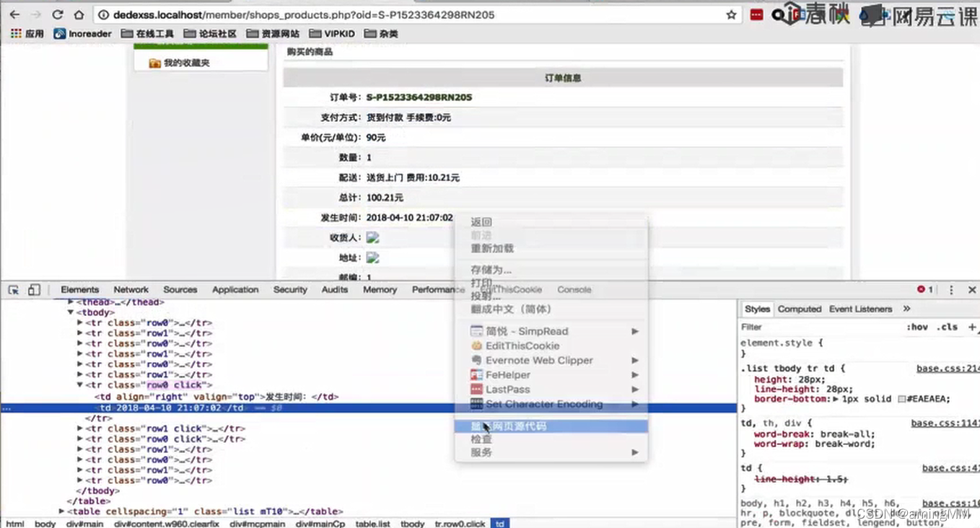Expand the table cellspacing="1" node
The width and height of the screenshot is (980, 528).
[x=61, y=511]
